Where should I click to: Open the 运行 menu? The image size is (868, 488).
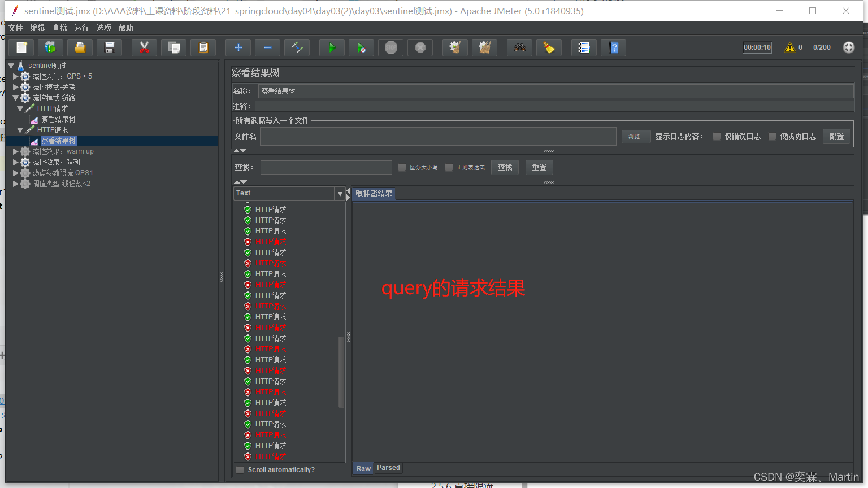pyautogui.click(x=81, y=28)
